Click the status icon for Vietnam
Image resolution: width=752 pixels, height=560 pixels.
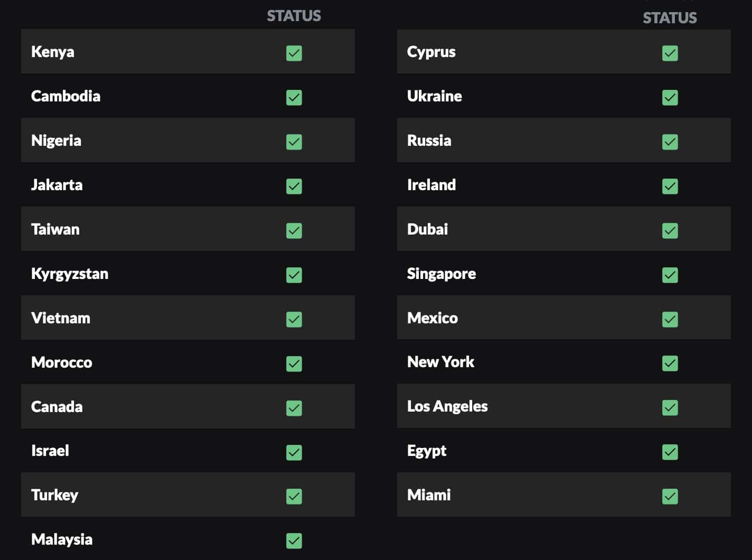(294, 319)
